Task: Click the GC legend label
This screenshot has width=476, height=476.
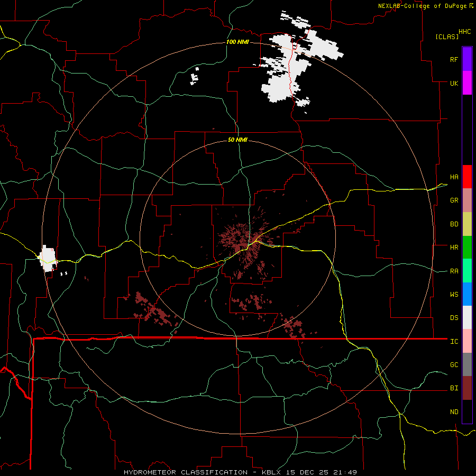Action: [454, 365]
